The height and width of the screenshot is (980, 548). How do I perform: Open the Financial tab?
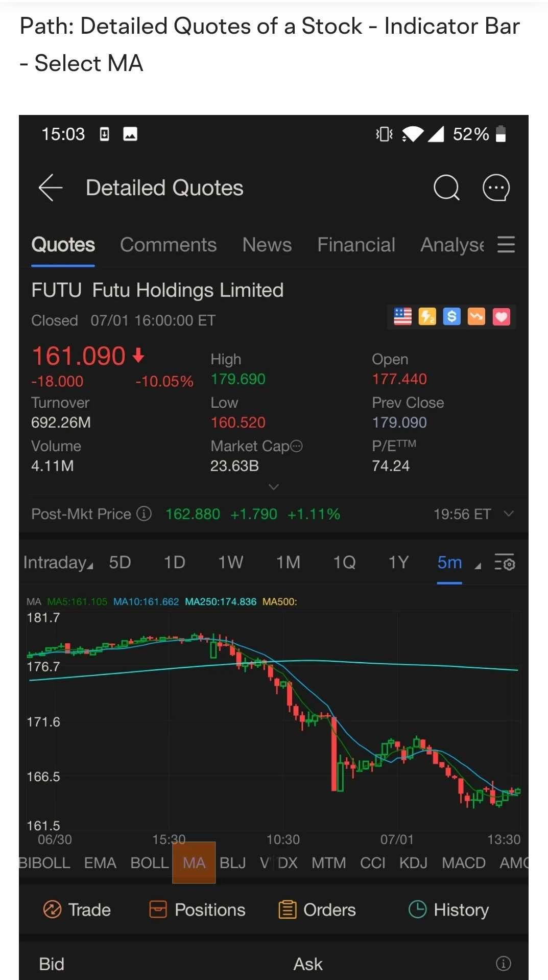tap(356, 245)
